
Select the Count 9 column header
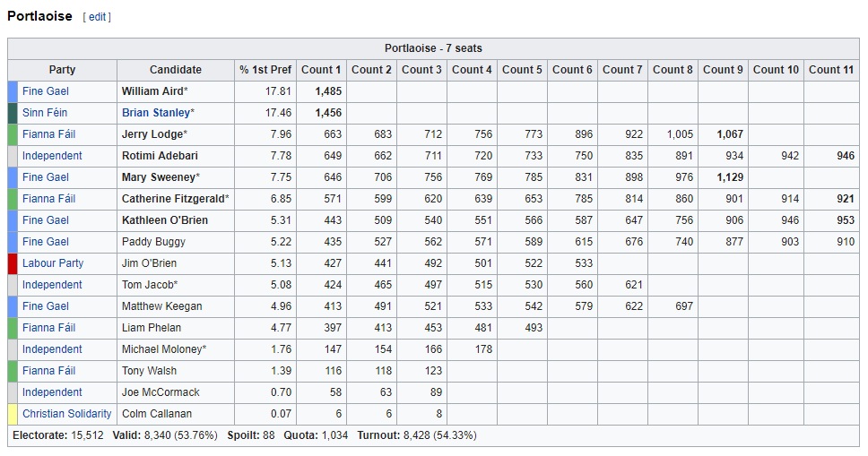tap(723, 70)
